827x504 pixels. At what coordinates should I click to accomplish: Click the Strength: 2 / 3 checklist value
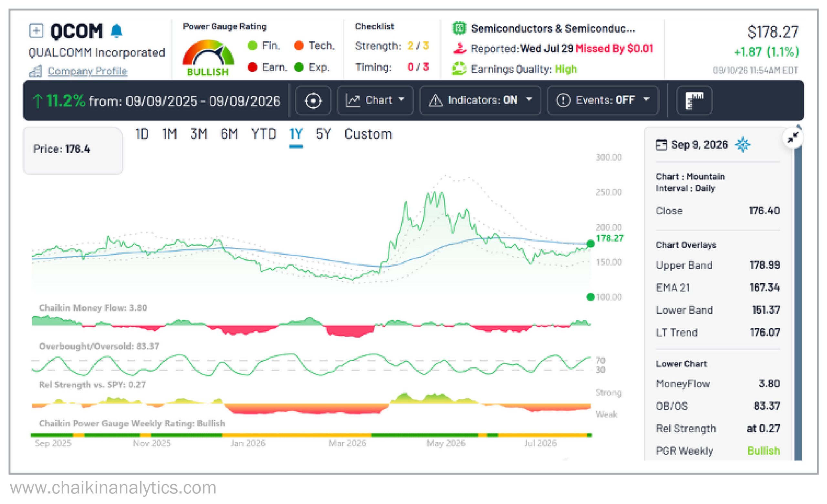pos(418,45)
